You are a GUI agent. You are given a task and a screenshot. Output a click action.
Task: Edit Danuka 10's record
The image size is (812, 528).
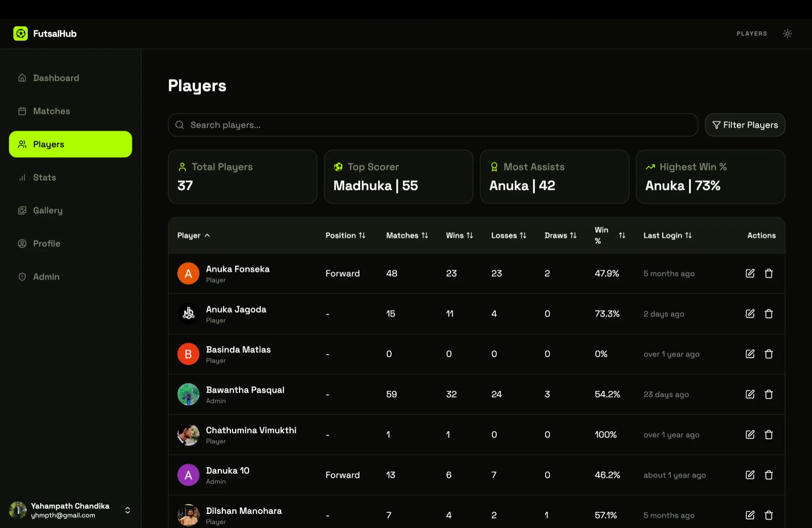(750, 475)
